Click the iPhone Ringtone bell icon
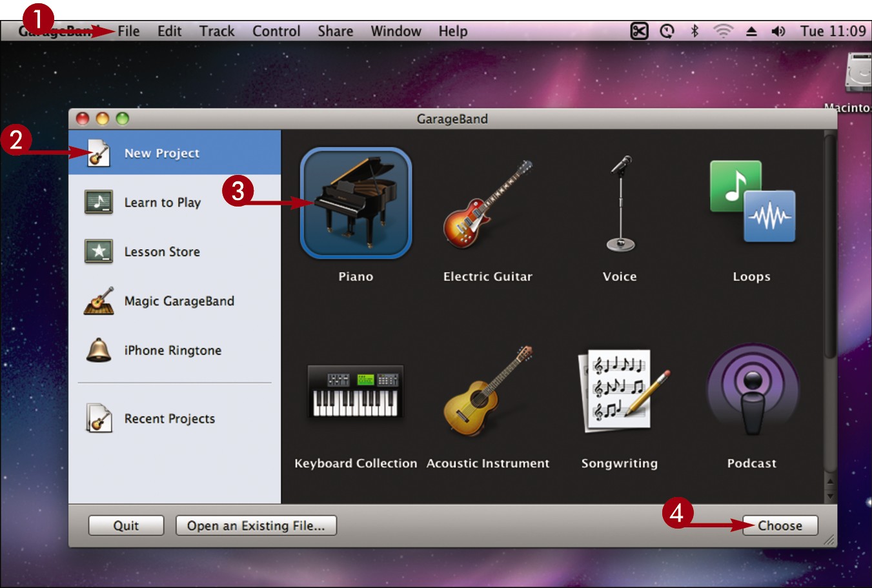This screenshot has width=872, height=588. [99, 350]
